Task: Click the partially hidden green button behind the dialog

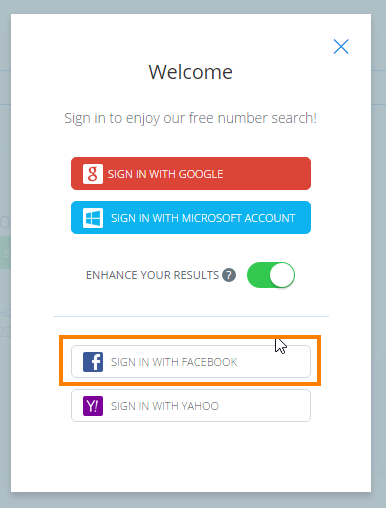Action: (x=5, y=253)
